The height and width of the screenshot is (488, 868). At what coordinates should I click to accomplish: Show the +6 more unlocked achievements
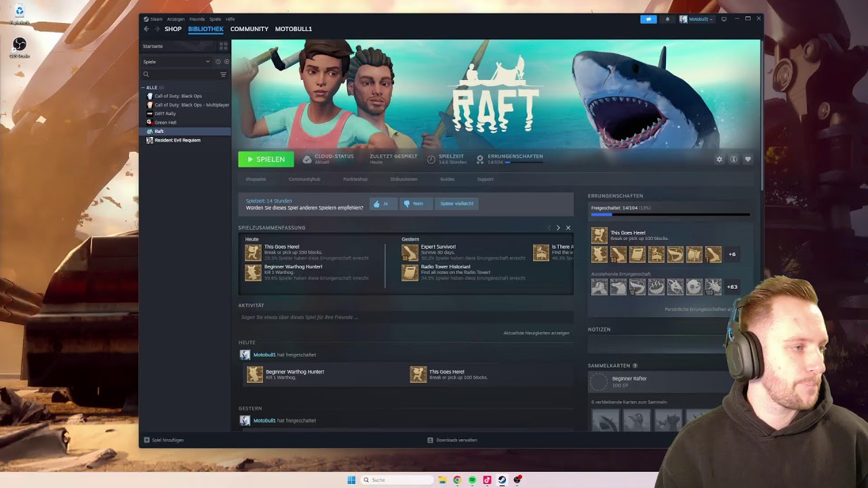click(x=732, y=254)
